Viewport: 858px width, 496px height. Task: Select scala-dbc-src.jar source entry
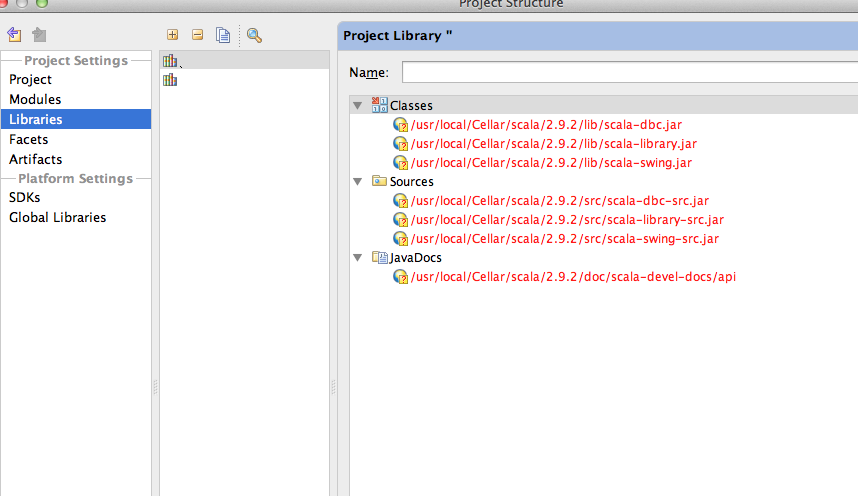pyautogui.click(x=560, y=201)
